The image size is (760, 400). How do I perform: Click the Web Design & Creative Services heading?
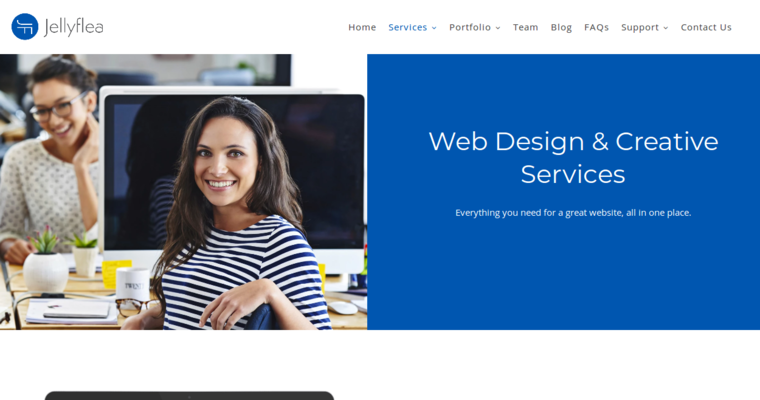click(x=573, y=158)
